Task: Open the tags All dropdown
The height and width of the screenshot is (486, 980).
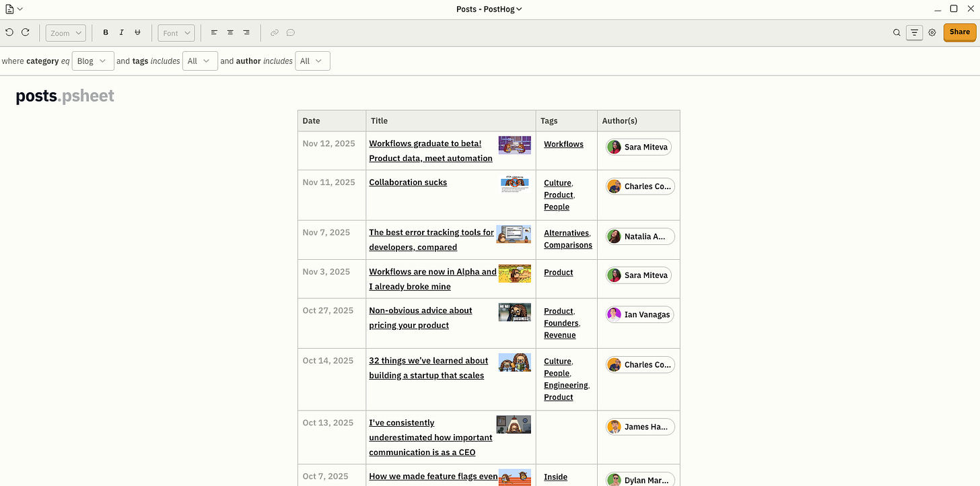Action: click(x=200, y=61)
